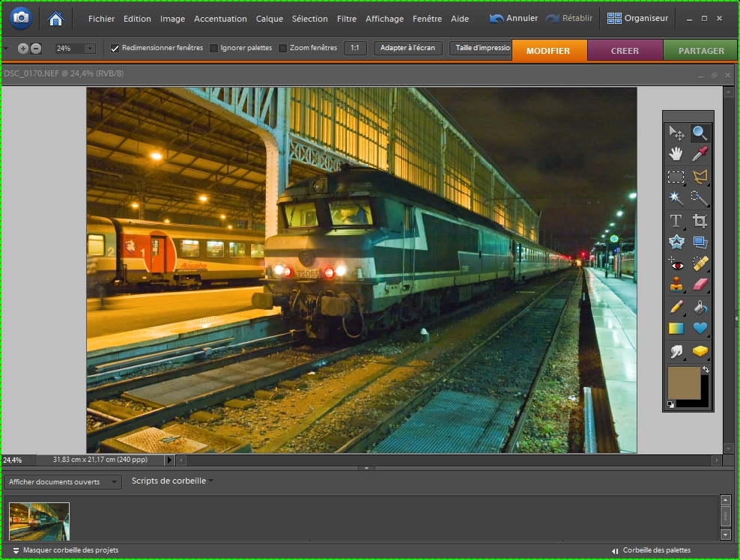Switch to the CREER tab
This screenshot has height=560, width=740.
tap(625, 50)
